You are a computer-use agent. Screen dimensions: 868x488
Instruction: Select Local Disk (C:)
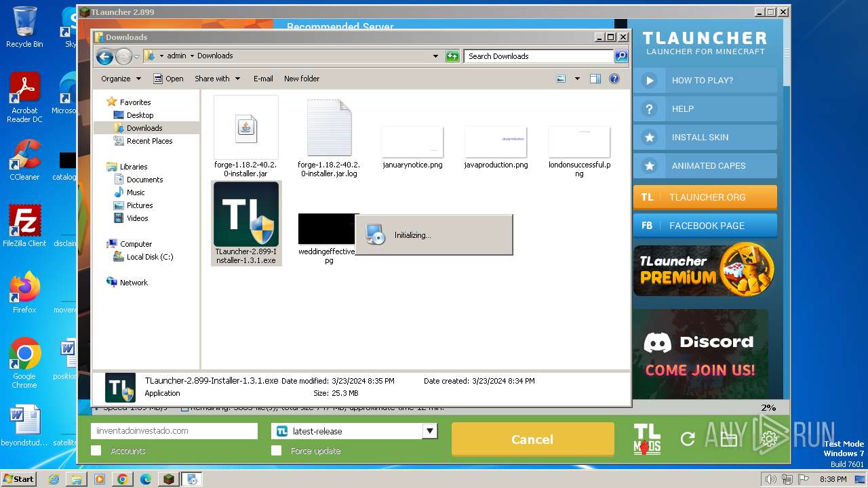point(149,257)
